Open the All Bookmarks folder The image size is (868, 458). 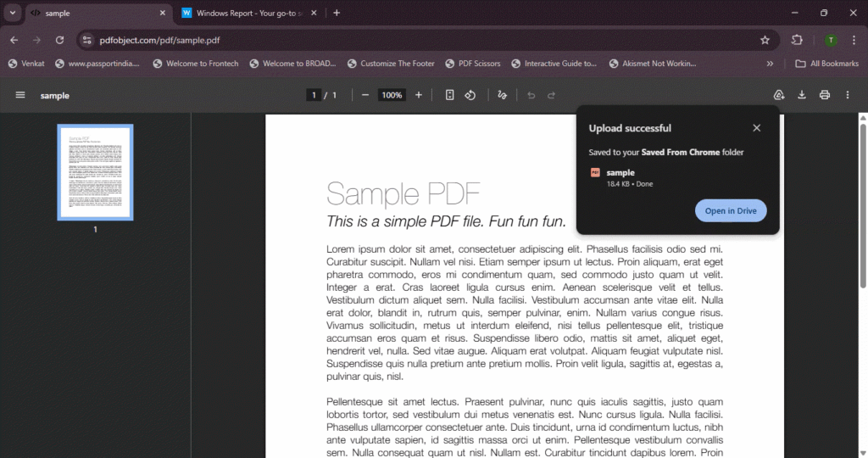click(x=827, y=64)
